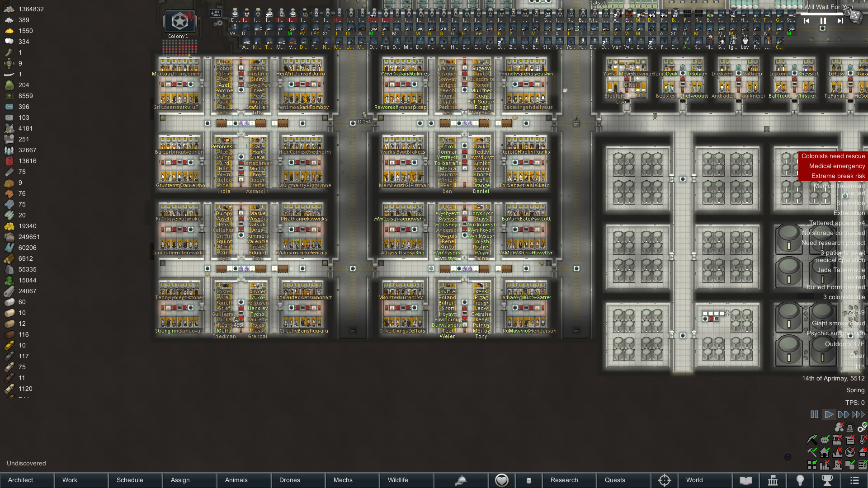Open the history columns building icon
The height and width of the screenshot is (488, 868).
click(x=773, y=480)
